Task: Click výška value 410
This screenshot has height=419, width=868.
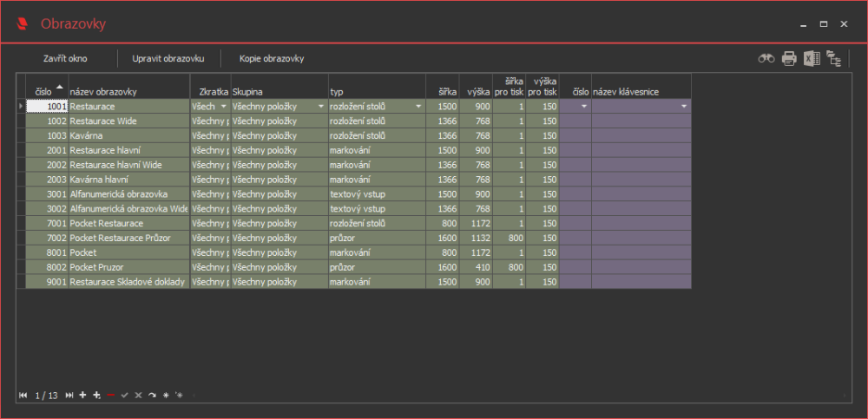Action: (476, 267)
